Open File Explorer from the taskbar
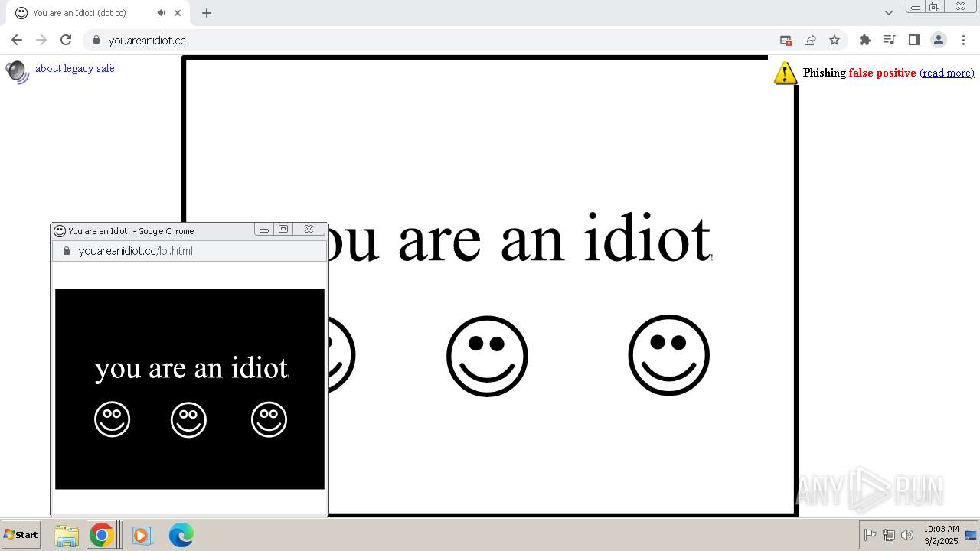Screen dimensions: 980x551 pyautogui.click(x=67, y=535)
